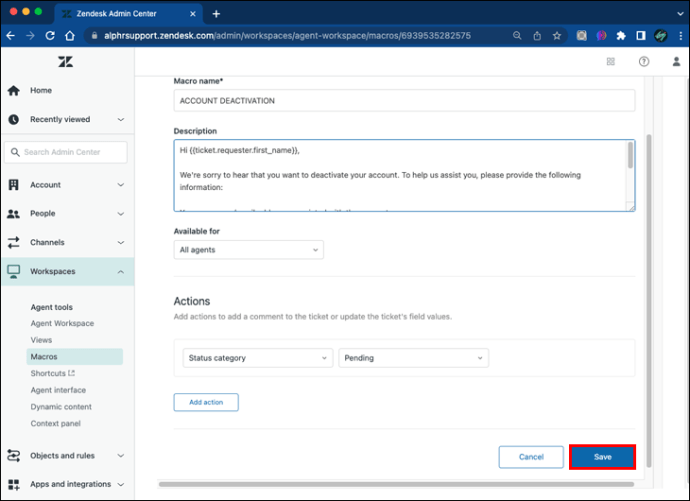Collapse the Workspaces section chevron
Image resolution: width=690 pixels, height=501 pixels.
point(121,272)
